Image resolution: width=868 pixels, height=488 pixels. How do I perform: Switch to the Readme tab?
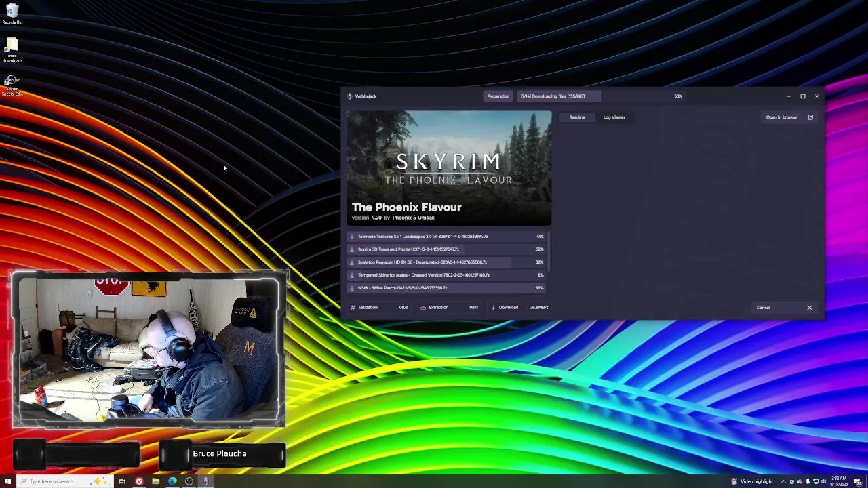[577, 117]
